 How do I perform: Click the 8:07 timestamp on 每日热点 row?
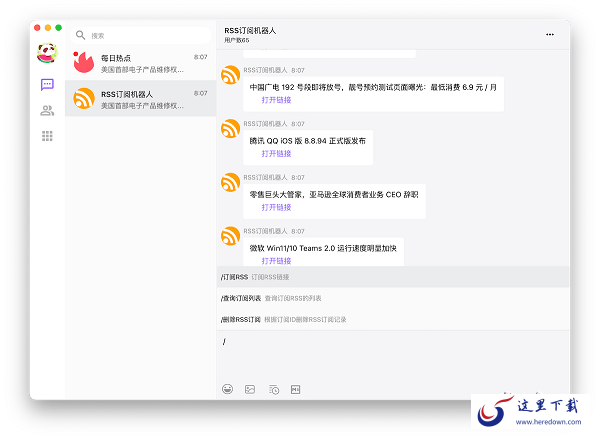[x=201, y=57]
